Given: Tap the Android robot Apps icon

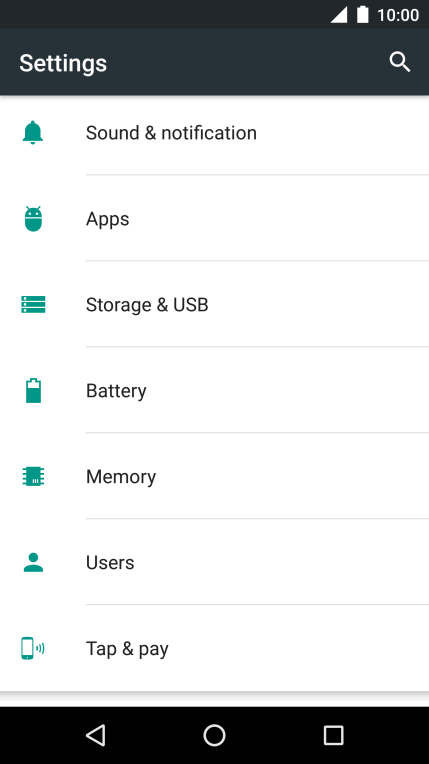Looking at the screenshot, I should pyautogui.click(x=33, y=219).
